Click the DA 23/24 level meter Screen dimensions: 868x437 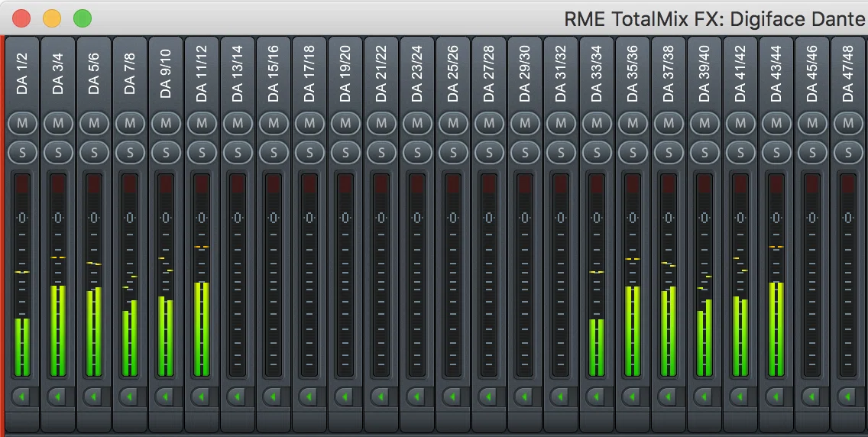417,275
